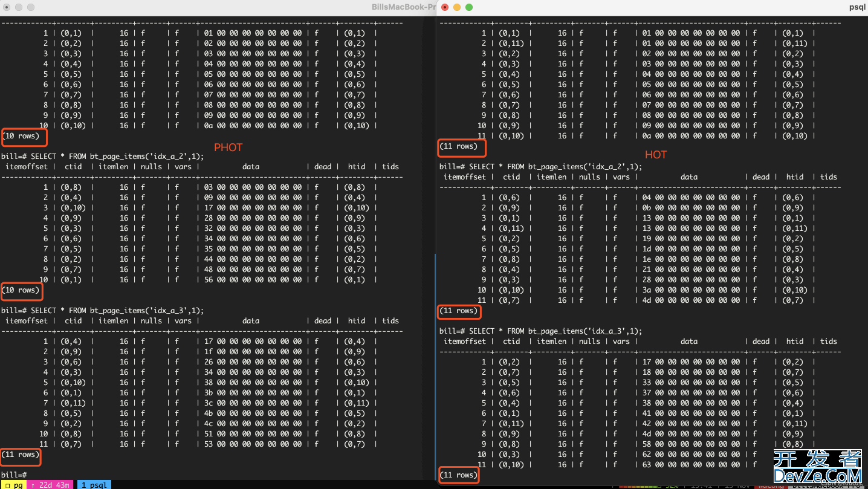Click the data cell starting with '35 00'
The height and width of the screenshot is (489, 868).
coord(253,249)
